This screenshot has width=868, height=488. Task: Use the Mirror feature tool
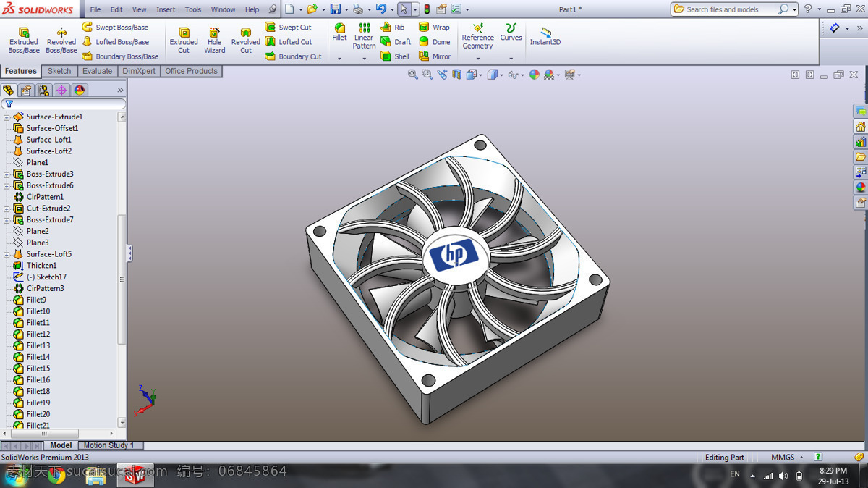(435, 56)
